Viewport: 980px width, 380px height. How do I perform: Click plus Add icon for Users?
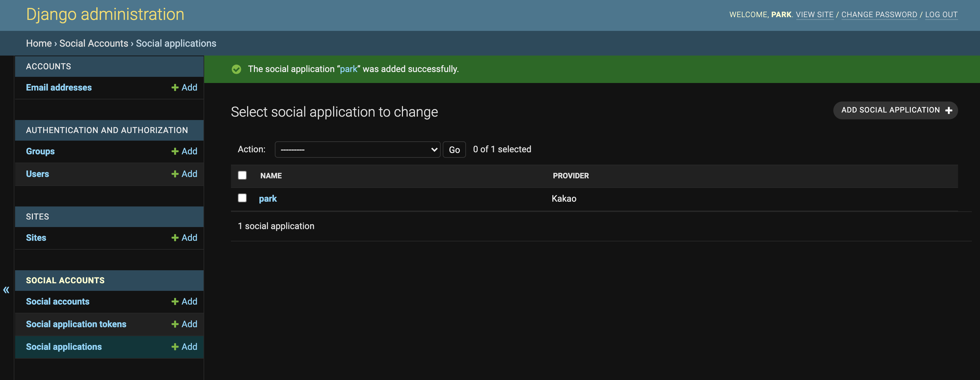[x=175, y=174]
